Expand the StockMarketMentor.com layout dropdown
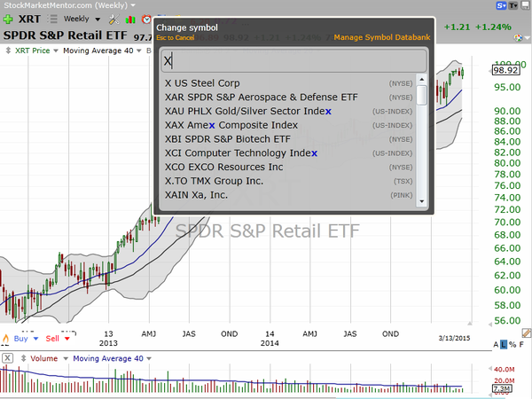Screen dimensions: 532x399 click(x=133, y=5)
